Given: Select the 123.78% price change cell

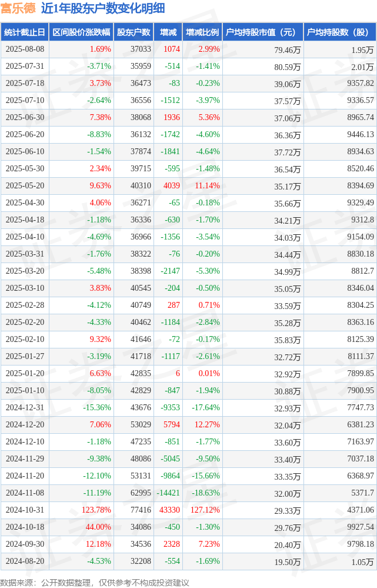Looking at the screenshot, I should tap(96, 510).
